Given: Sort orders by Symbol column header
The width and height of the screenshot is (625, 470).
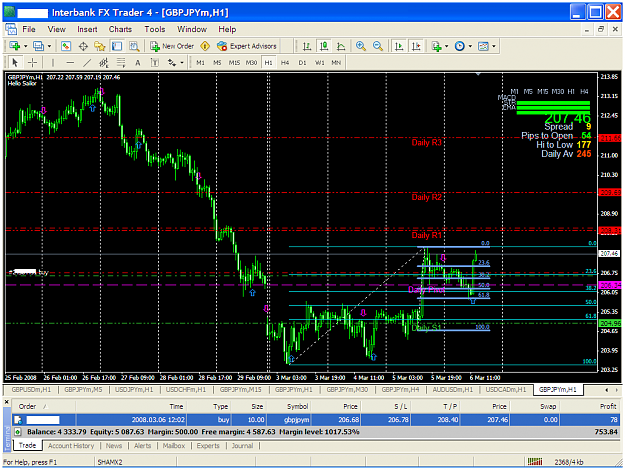Looking at the screenshot, I should 288,406.
